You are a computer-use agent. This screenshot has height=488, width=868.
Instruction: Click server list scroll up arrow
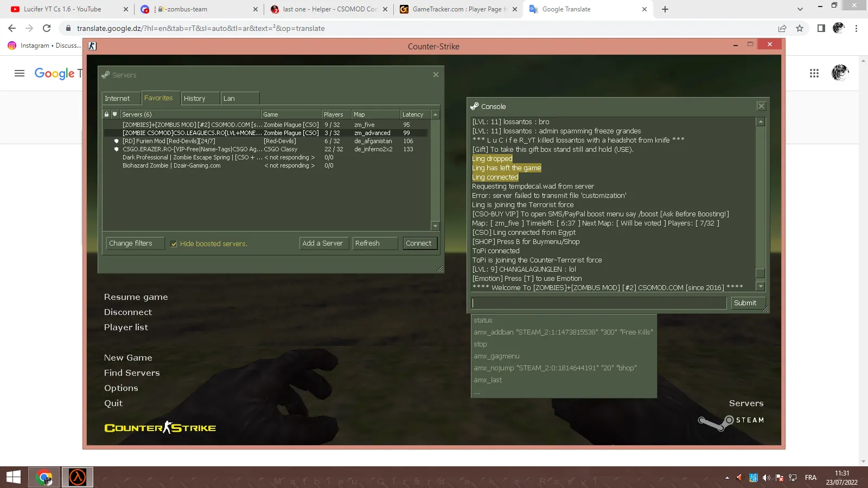click(435, 114)
